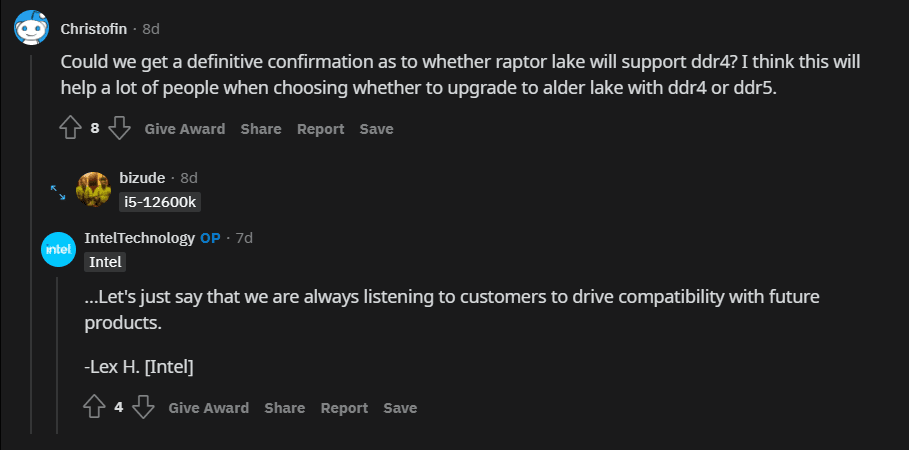Report the IntelTechnology reply
This screenshot has width=909, height=450.
click(x=344, y=408)
